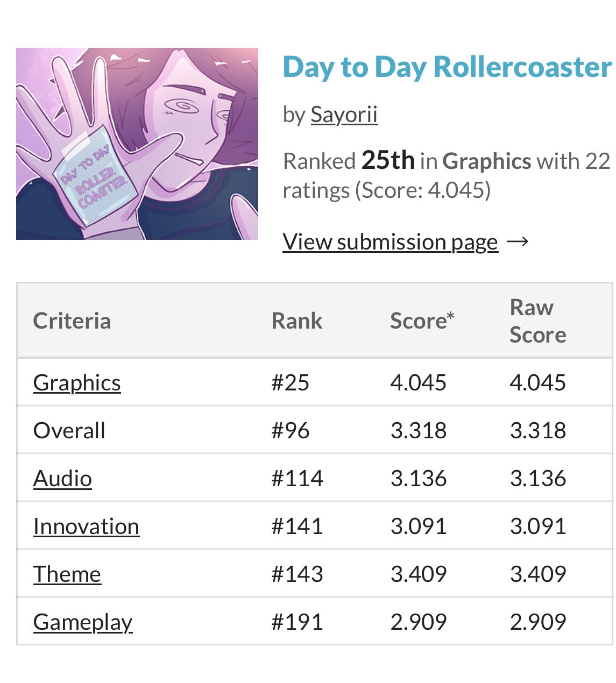Open the Graphics criteria link

click(77, 383)
